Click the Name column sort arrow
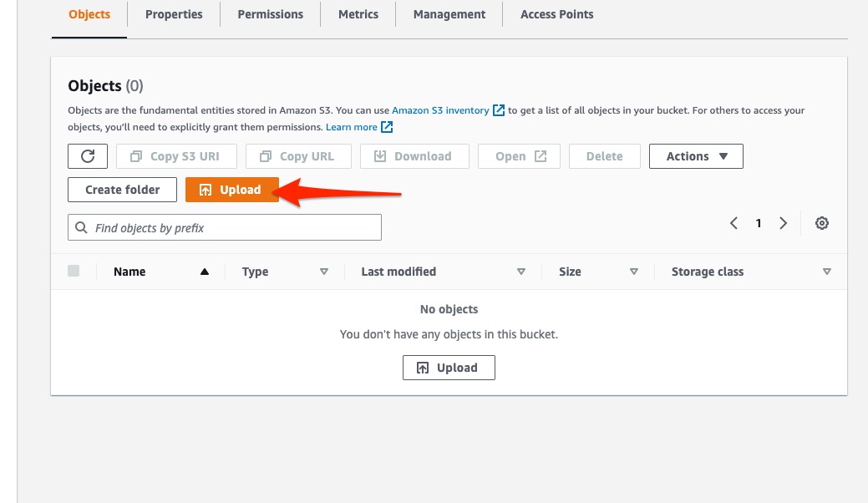Image resolution: width=868 pixels, height=503 pixels. coord(205,272)
